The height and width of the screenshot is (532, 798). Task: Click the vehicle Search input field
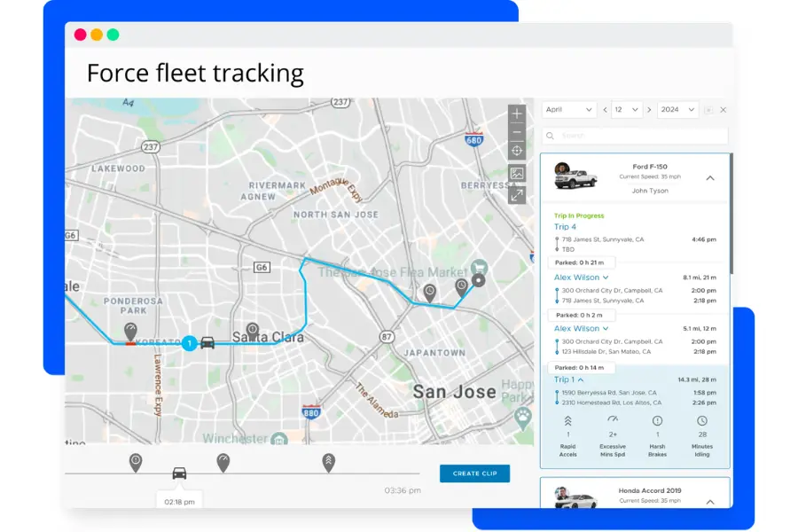coord(635,136)
